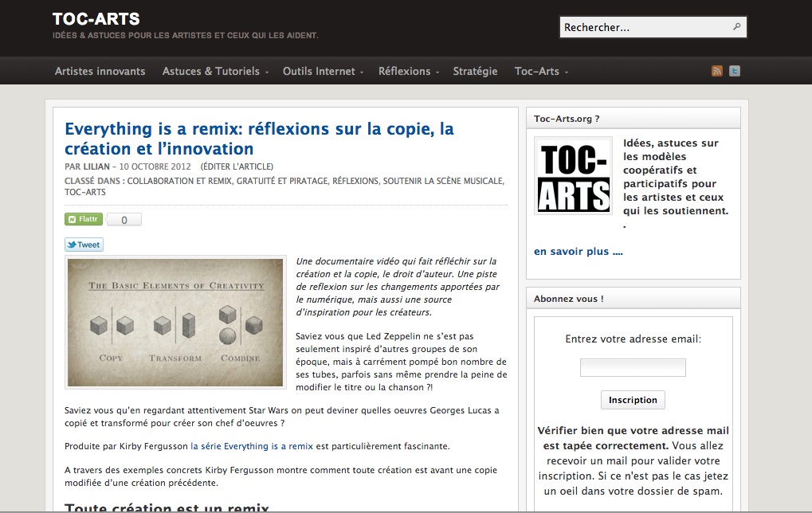The image size is (812, 513).
Task: Click the Entrez votre adresse email label
Action: pyautogui.click(x=633, y=339)
